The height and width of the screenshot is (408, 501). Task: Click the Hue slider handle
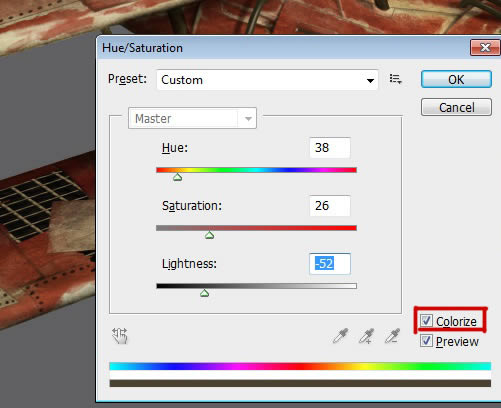(x=178, y=177)
